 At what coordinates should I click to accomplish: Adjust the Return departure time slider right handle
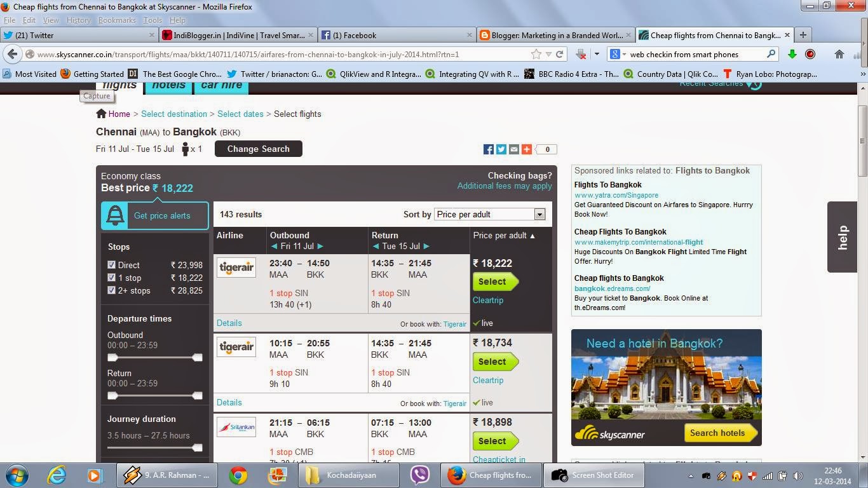pyautogui.click(x=198, y=396)
